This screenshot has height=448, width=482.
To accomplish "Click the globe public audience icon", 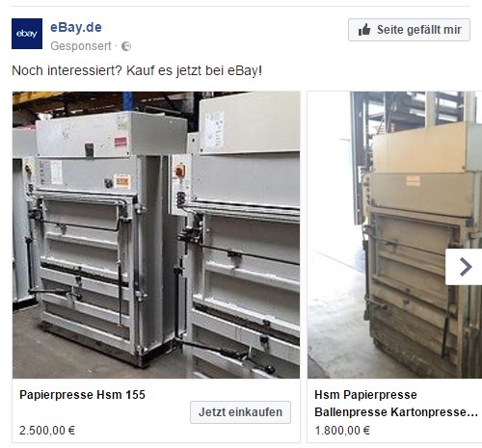I will click(x=126, y=46).
